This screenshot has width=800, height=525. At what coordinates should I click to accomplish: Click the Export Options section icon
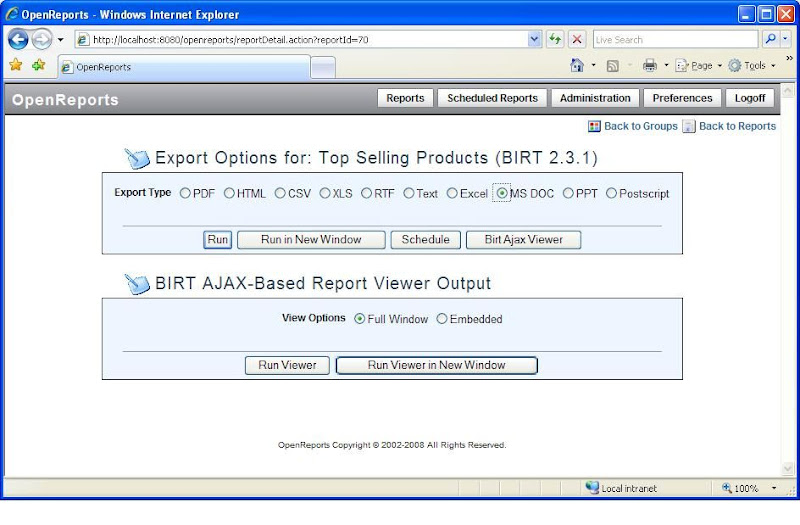click(x=137, y=159)
